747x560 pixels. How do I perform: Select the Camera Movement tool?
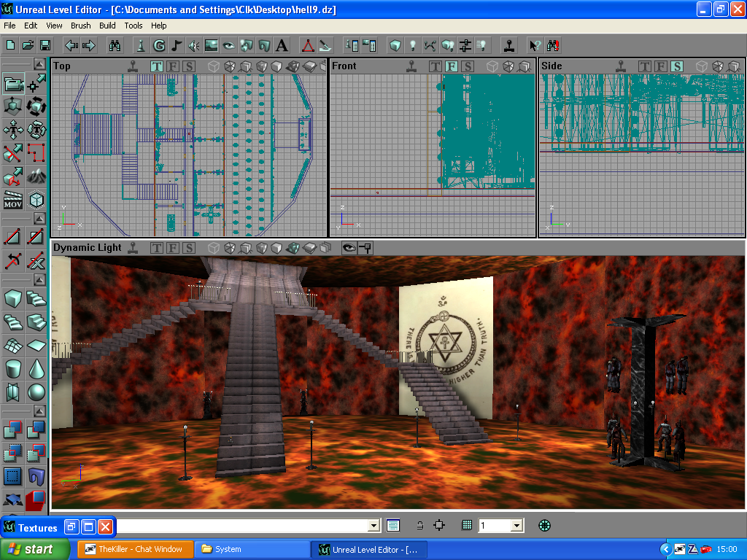tap(13, 85)
